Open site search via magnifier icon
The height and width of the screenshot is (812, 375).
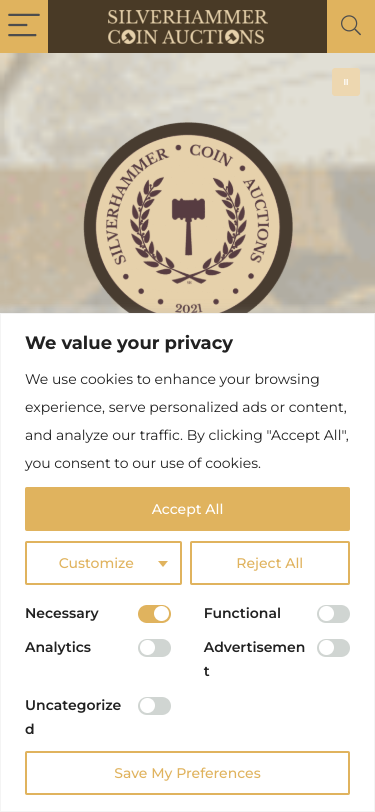pos(351,26)
